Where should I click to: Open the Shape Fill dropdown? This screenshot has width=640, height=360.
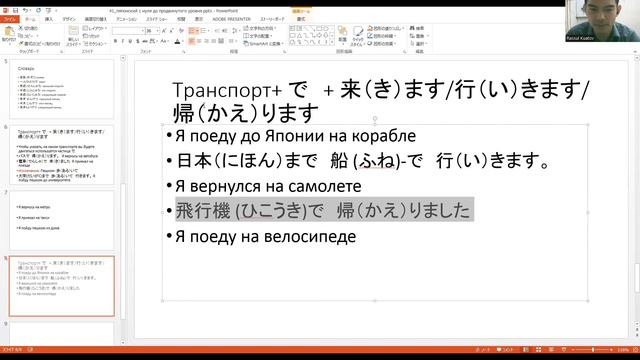386,28
